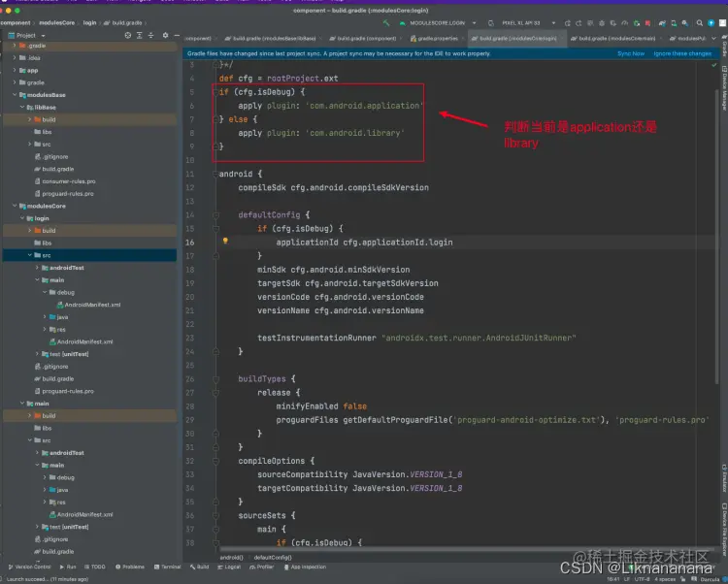The image size is (728, 584).
Task: Collapse the modulesCore folder
Action: tap(15, 206)
